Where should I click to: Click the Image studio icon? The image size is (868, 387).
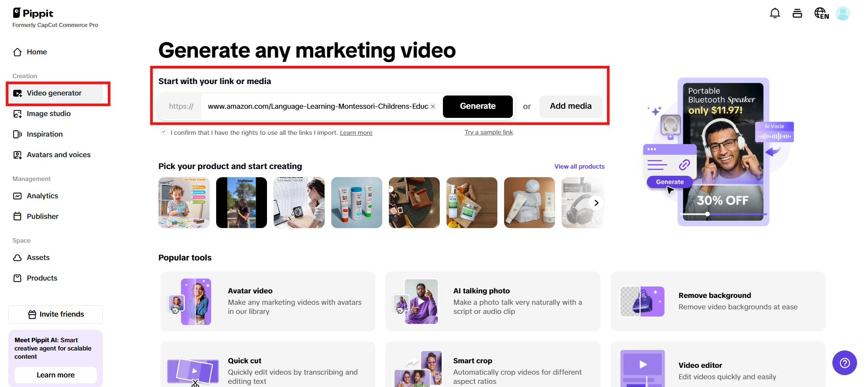click(x=17, y=114)
